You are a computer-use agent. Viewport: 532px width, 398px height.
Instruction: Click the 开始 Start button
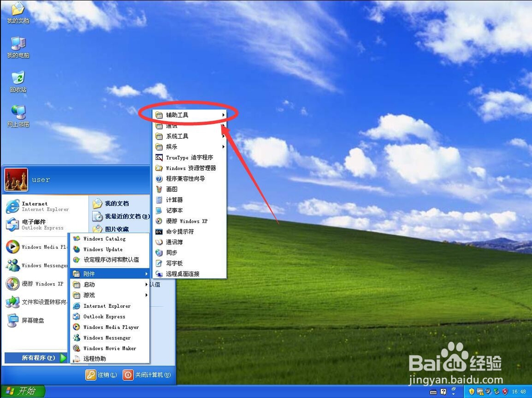[22, 391]
